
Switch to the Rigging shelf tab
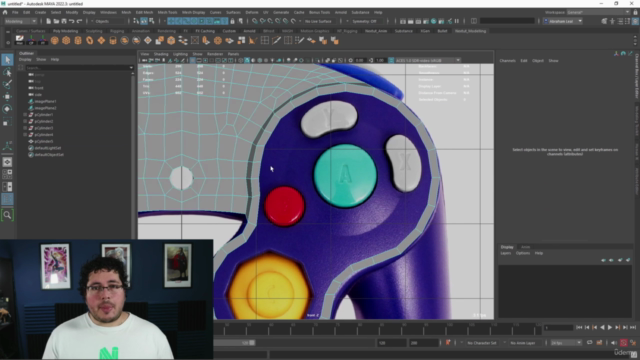coord(117,31)
